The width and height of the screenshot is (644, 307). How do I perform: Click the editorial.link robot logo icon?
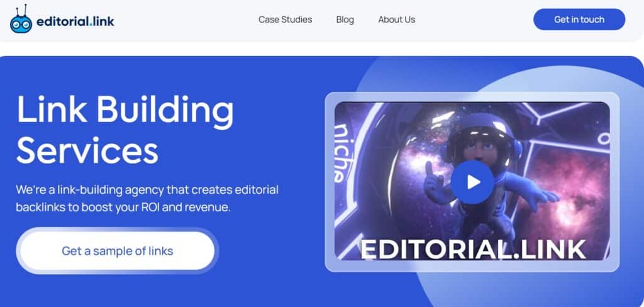pyautogui.click(x=21, y=20)
